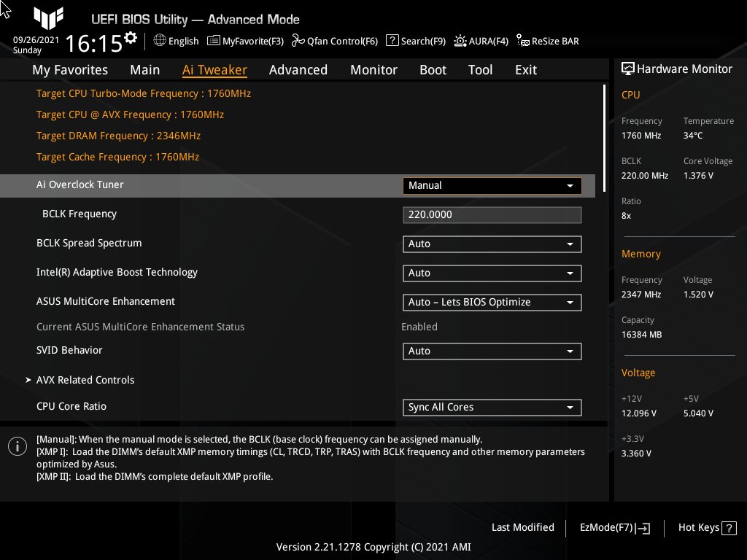The image size is (747, 560).
Task: Click the AURA(F4) label
Action: tap(488, 41)
